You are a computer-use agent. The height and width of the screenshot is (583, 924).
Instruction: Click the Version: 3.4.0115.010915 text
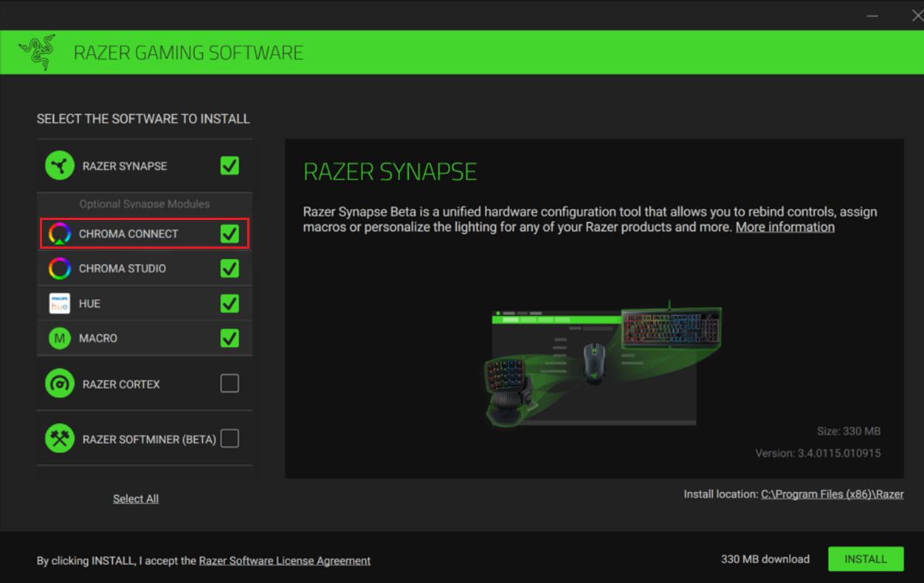click(818, 453)
